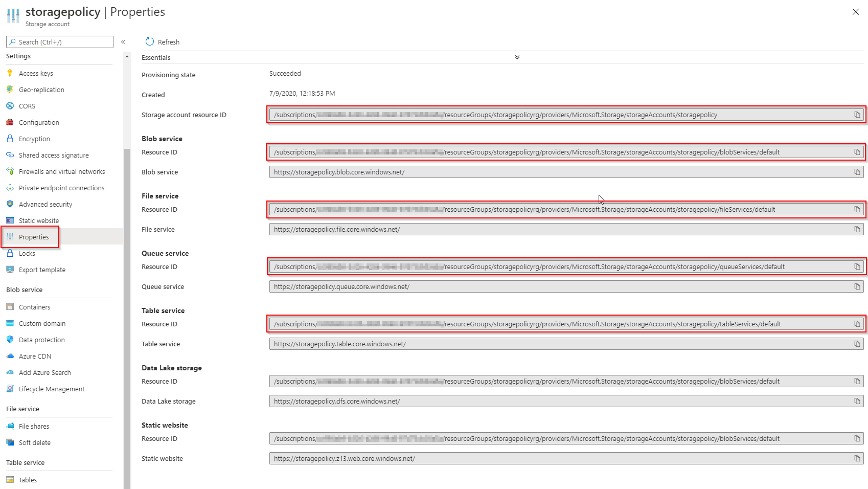Copy the Queue service endpoint URL
This screenshot has width=868, height=489.
pyautogui.click(x=857, y=286)
